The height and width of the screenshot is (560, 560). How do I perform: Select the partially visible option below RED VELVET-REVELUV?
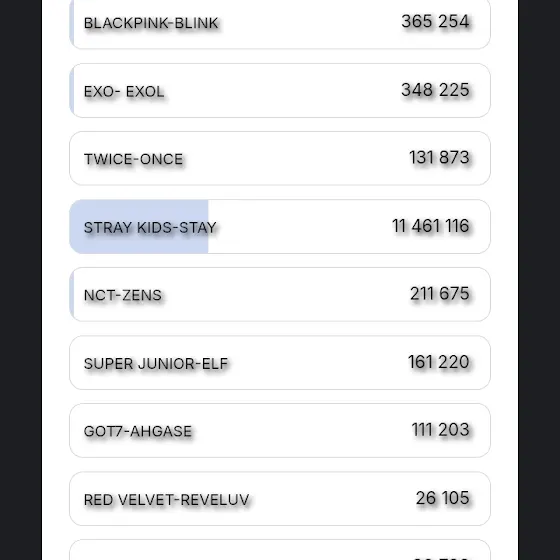280,550
